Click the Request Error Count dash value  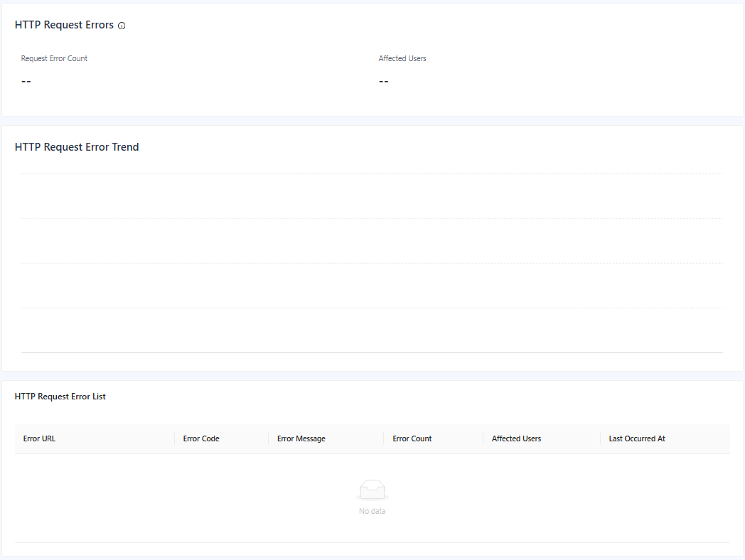(26, 81)
